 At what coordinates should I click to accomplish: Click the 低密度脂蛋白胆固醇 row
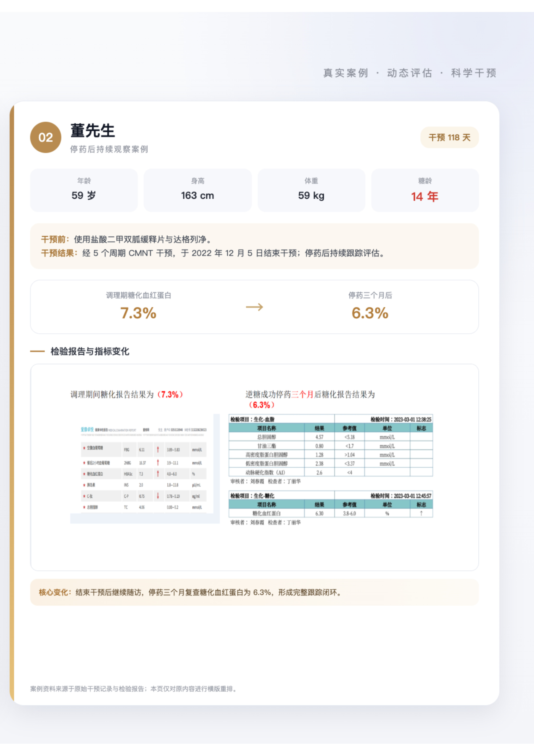(x=331, y=463)
